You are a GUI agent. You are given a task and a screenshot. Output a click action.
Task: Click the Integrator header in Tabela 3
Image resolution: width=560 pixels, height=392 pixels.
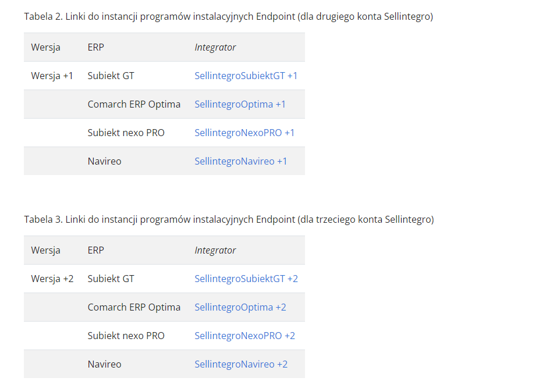coord(215,250)
